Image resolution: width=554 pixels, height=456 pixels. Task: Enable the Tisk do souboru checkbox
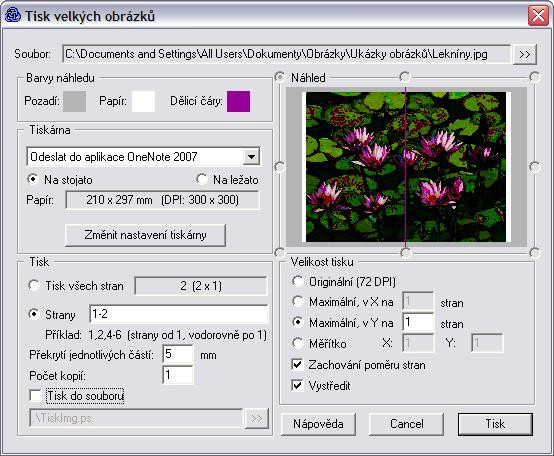35,395
